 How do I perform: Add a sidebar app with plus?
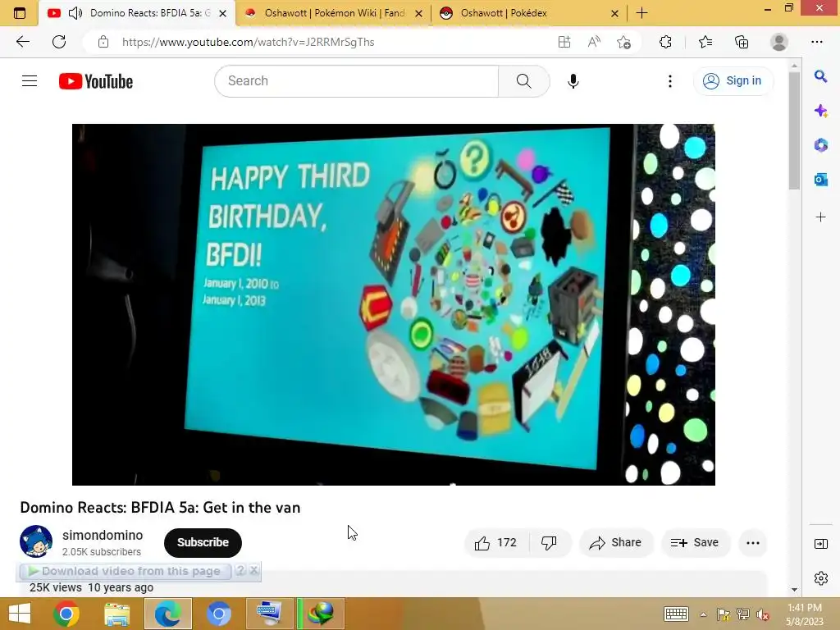820,217
